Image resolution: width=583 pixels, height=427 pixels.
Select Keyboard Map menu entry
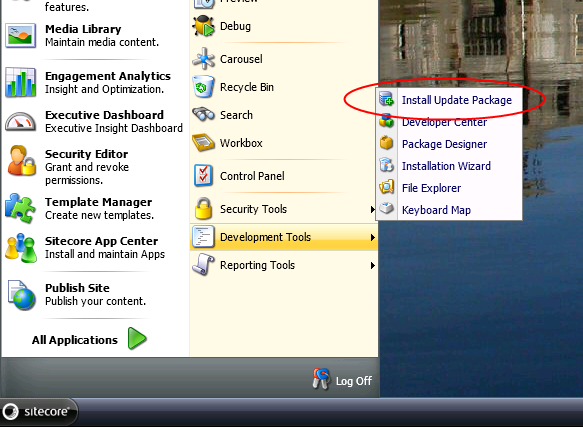(x=449, y=209)
